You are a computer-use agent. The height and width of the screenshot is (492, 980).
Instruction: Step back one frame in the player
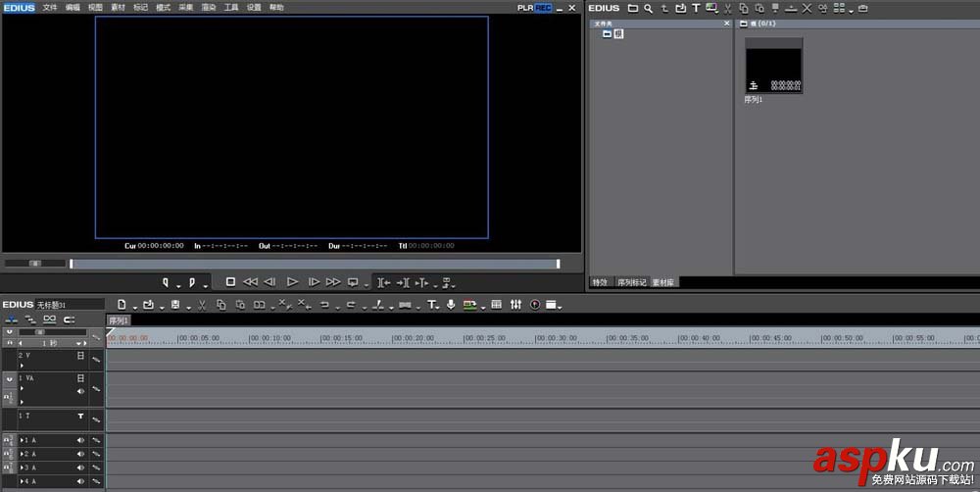click(270, 282)
